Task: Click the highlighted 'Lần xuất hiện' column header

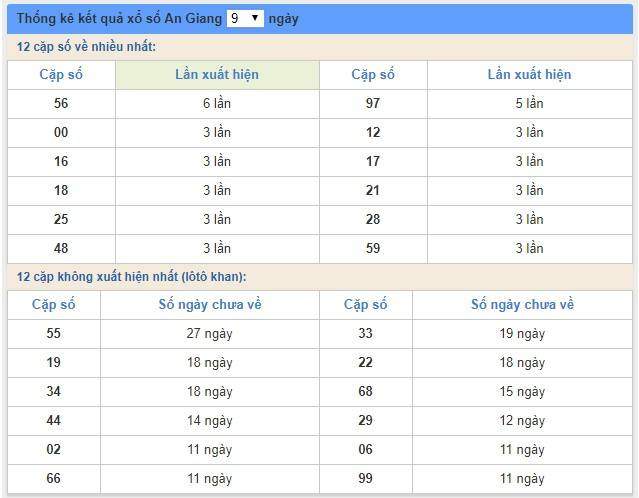Action: pyautogui.click(x=217, y=75)
